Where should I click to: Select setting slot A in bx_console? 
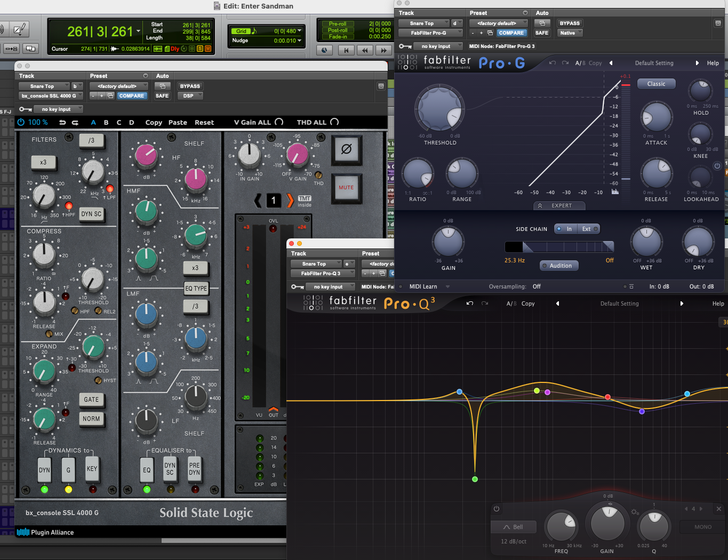tap(93, 122)
